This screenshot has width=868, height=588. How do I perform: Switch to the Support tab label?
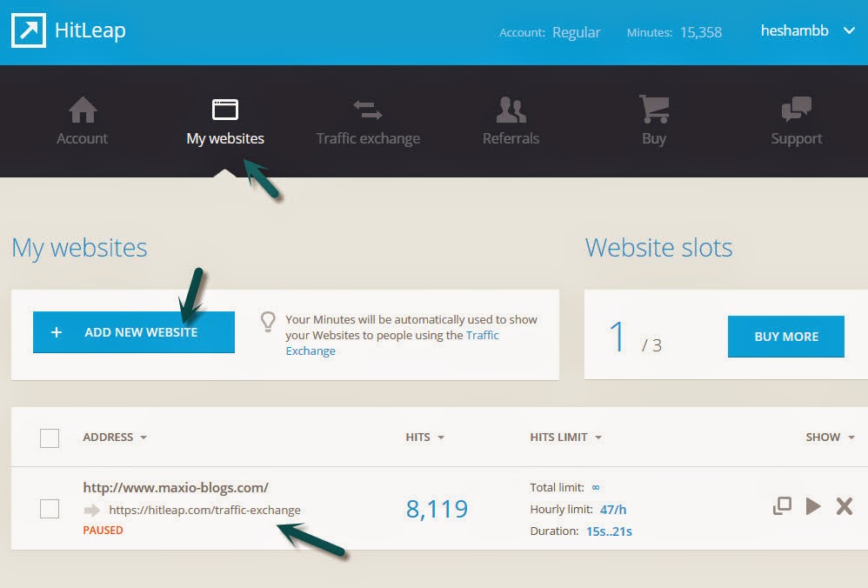pyautogui.click(x=797, y=138)
